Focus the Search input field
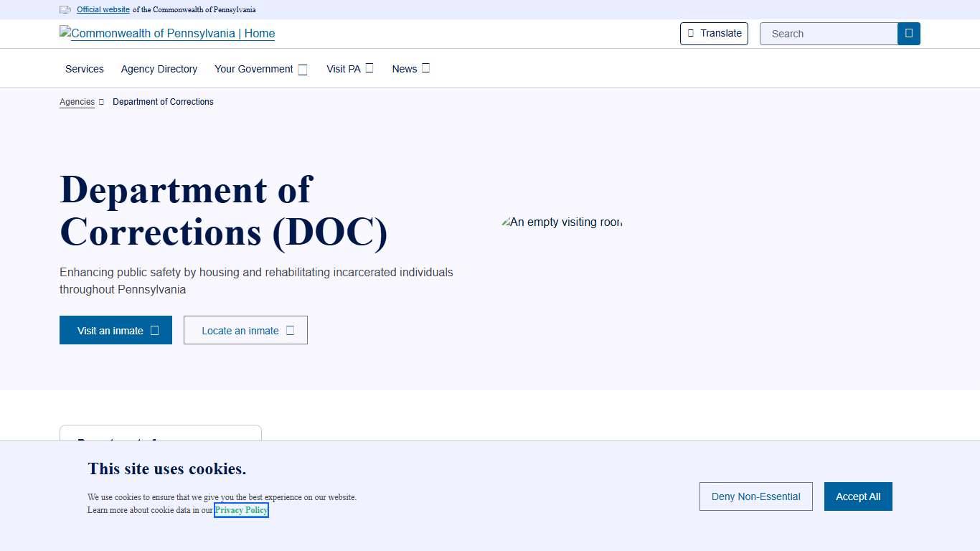980x551 pixels. click(829, 34)
